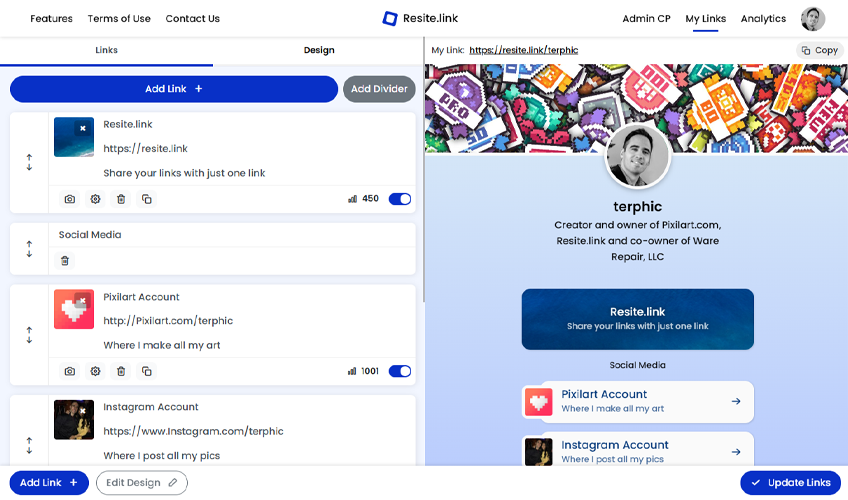Click the Resite.link thumbnail image in editor
Screen dimensions: 848x500
point(74,137)
